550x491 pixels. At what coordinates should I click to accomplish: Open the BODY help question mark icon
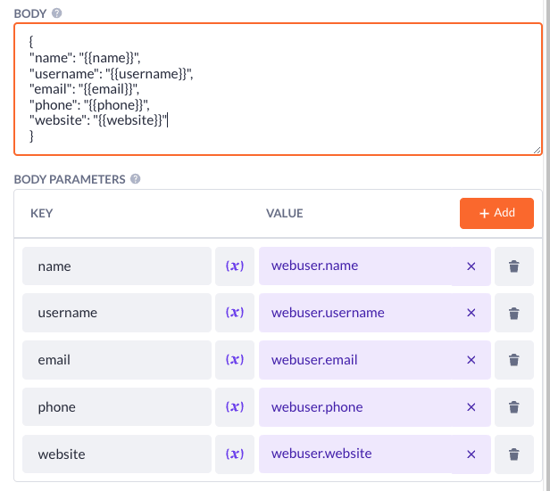coord(57,13)
